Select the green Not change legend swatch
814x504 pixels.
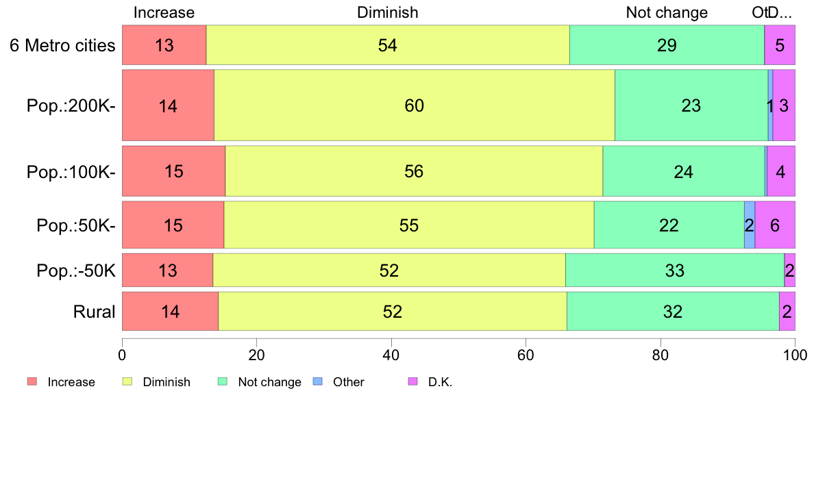point(221,381)
